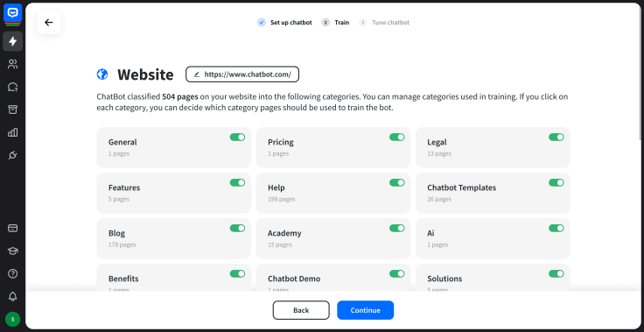Viewport: 644px width, 332px height.
Task: Open the help question mark icon
Action: tap(13, 273)
